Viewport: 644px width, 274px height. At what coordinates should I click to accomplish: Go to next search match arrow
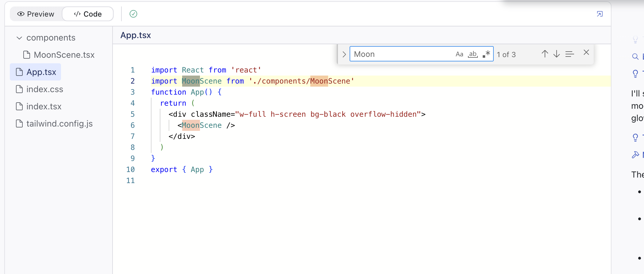pos(557,54)
